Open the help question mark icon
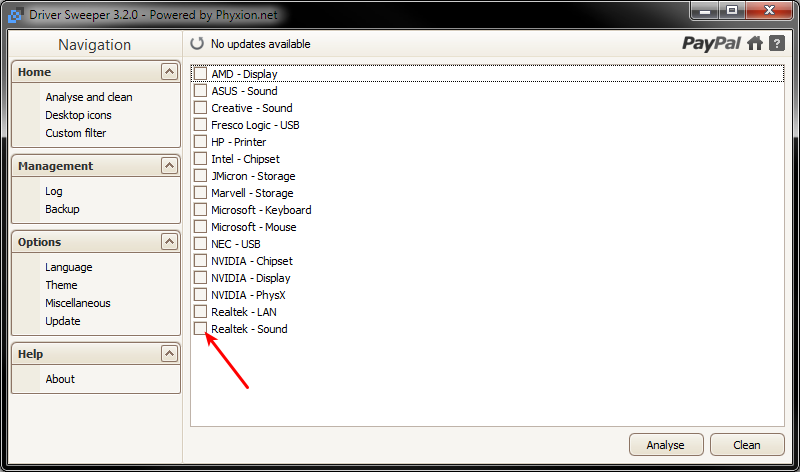Screen dimensions: 800x472 tap(777, 43)
